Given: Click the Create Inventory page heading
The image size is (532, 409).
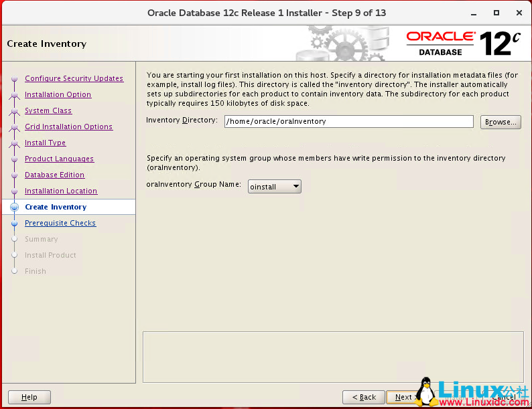Looking at the screenshot, I should tap(47, 44).
